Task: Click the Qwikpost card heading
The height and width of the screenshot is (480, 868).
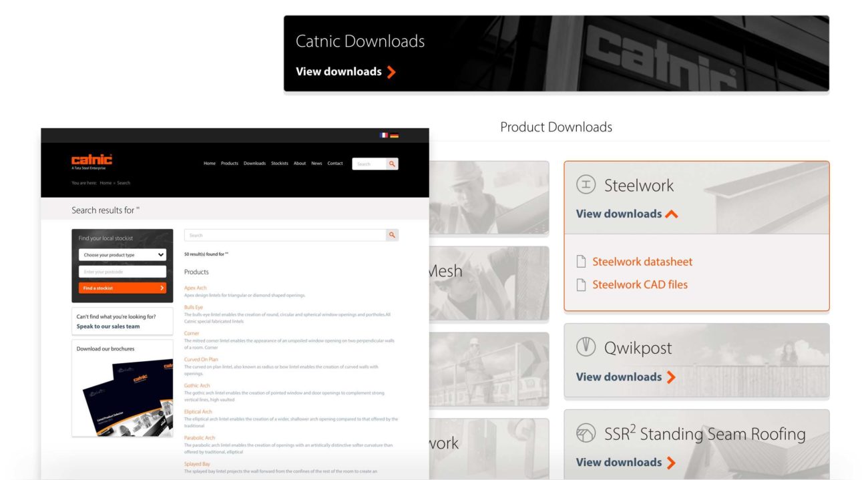Action: (638, 348)
